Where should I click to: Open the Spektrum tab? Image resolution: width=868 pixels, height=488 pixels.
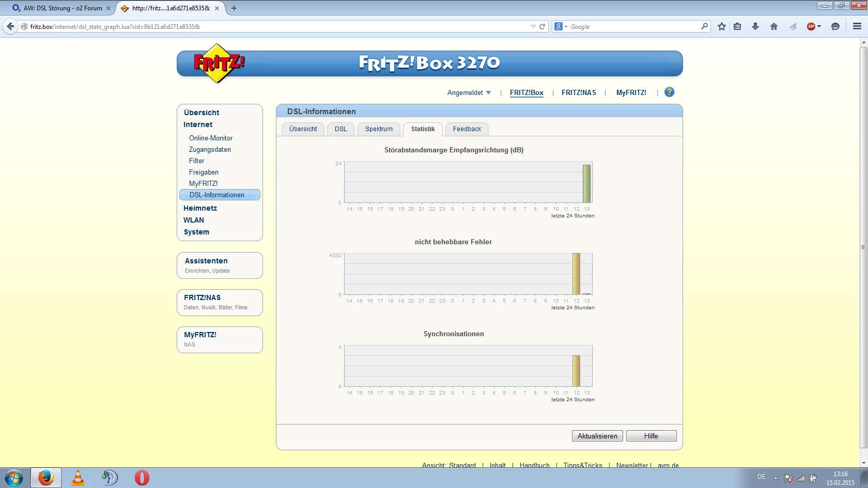click(x=379, y=129)
